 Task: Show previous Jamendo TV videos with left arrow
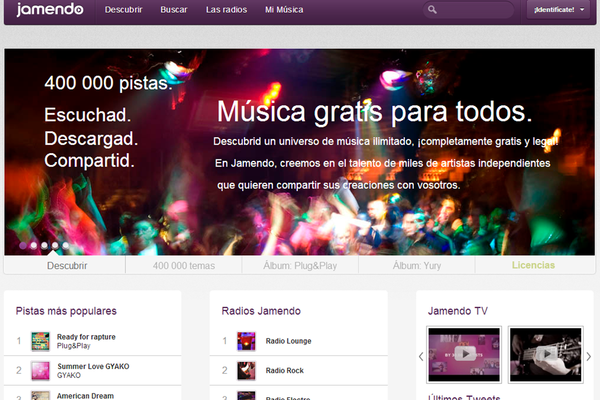421,356
